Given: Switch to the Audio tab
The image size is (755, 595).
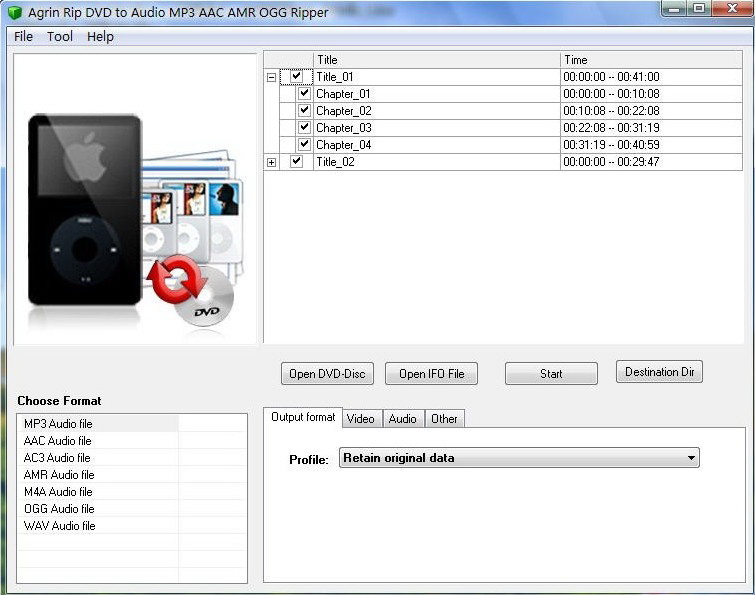Looking at the screenshot, I should [403, 419].
